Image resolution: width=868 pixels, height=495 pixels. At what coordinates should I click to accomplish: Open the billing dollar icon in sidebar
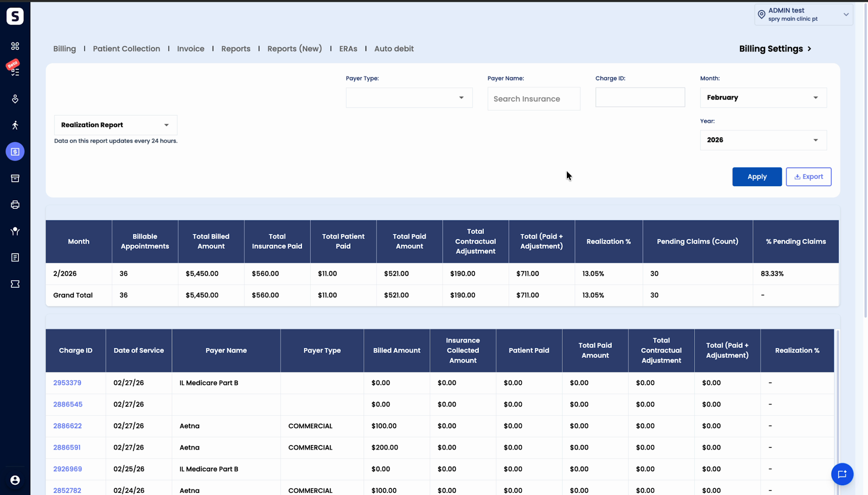[x=15, y=151]
